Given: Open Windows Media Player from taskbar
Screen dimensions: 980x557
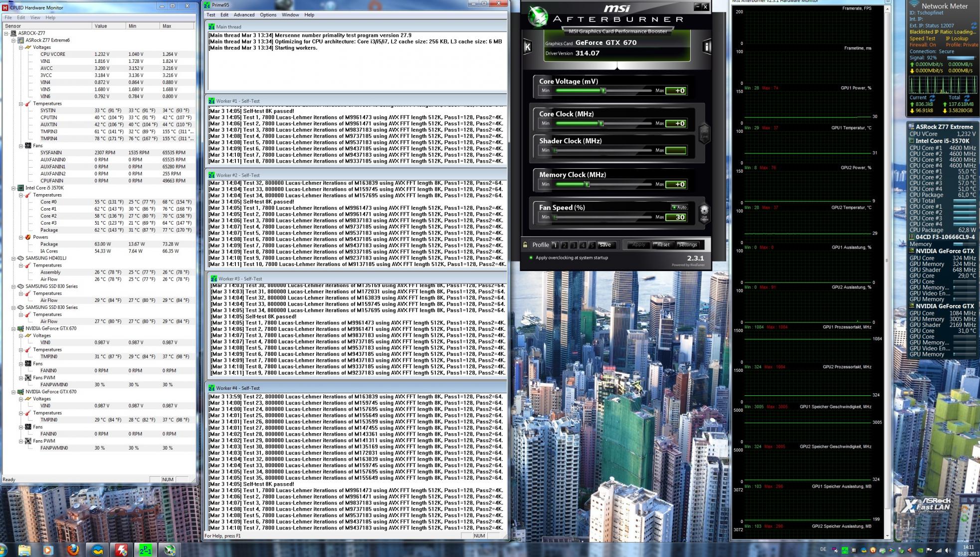Looking at the screenshot, I should pos(48,550).
